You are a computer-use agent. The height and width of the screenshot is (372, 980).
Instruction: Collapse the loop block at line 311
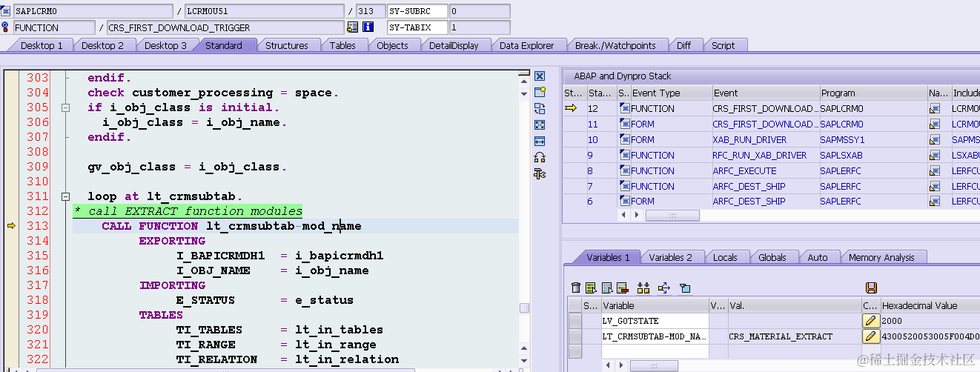pyautogui.click(x=65, y=196)
